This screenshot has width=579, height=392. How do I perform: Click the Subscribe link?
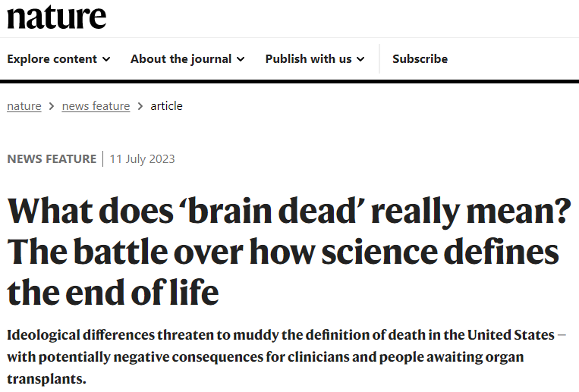click(x=420, y=59)
